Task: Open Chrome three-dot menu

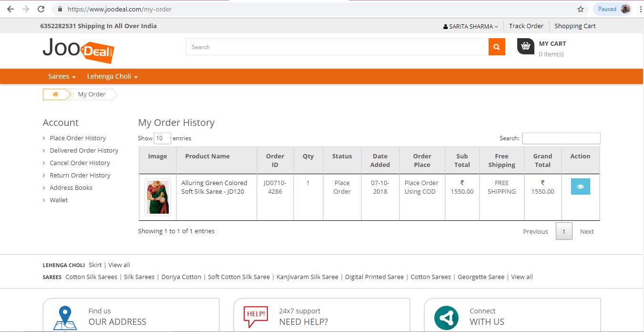Action: pyautogui.click(x=640, y=9)
